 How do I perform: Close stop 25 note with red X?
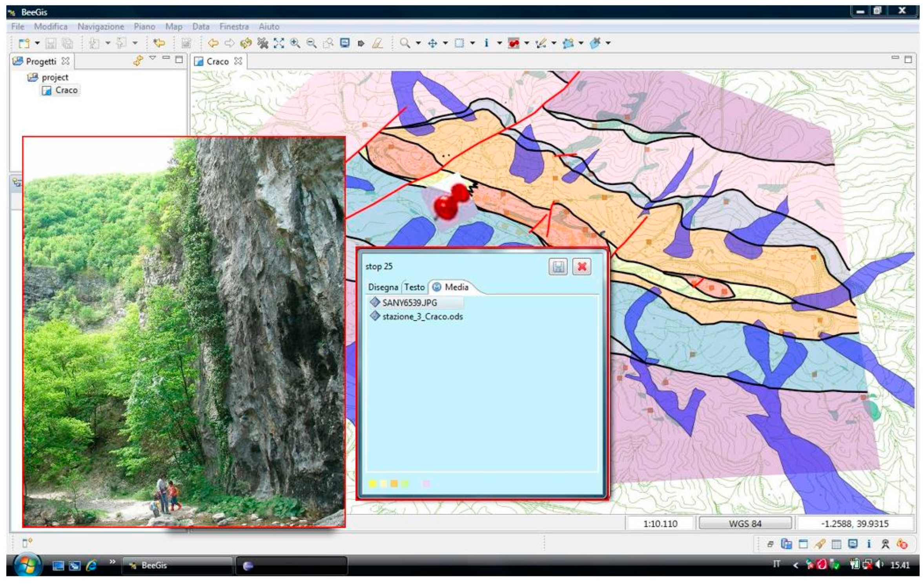coord(581,267)
